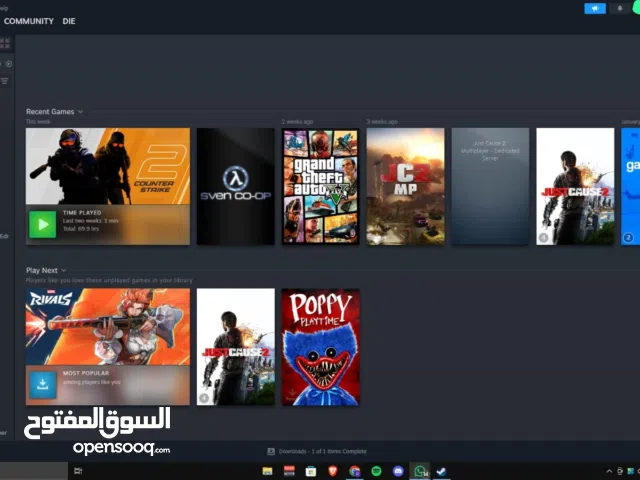
Task: Click the Downloads complete status link
Action: point(326,452)
